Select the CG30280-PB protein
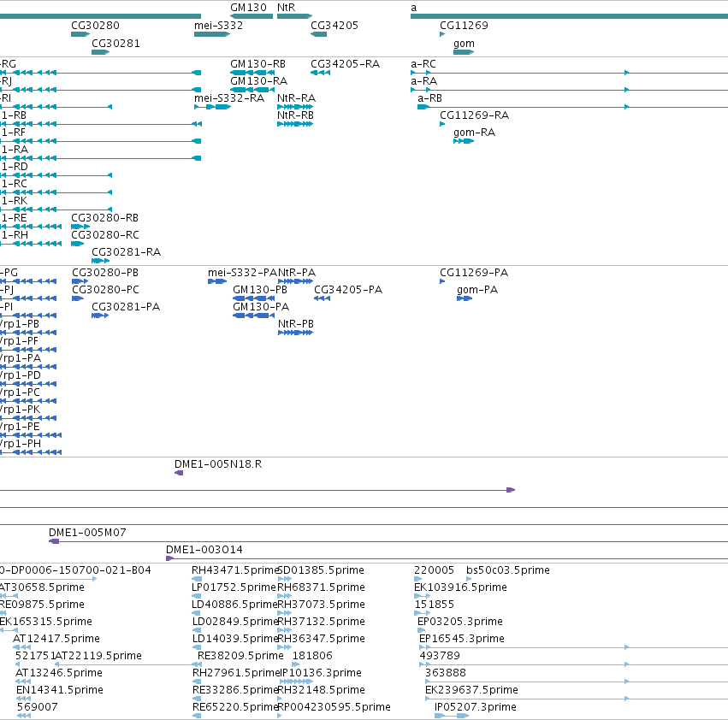Screen dimensions: 728x720 [x=80, y=281]
